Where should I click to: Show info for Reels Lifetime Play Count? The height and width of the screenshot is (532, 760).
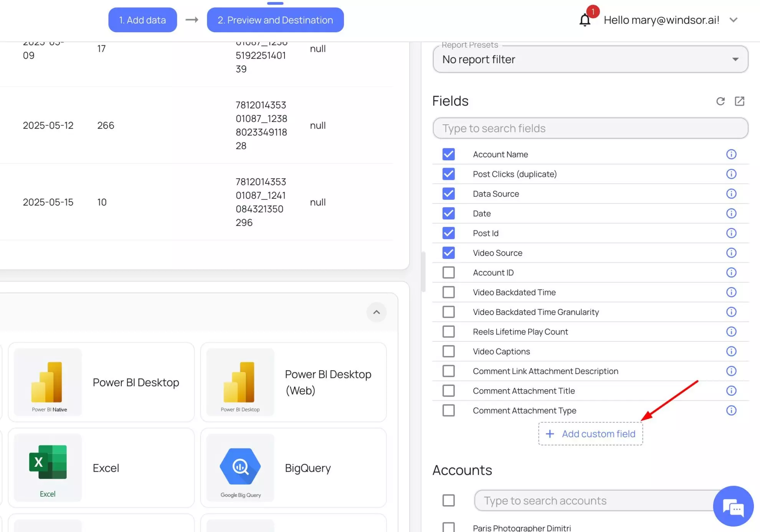731,331
